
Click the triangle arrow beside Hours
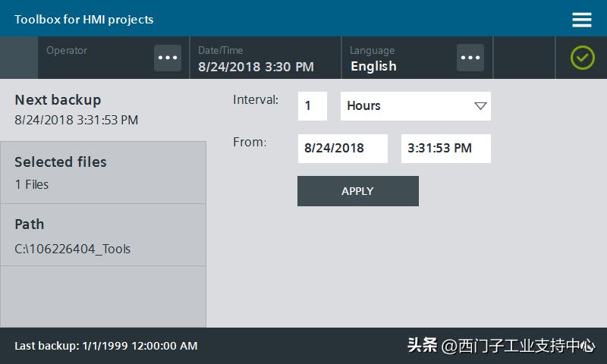(480, 106)
